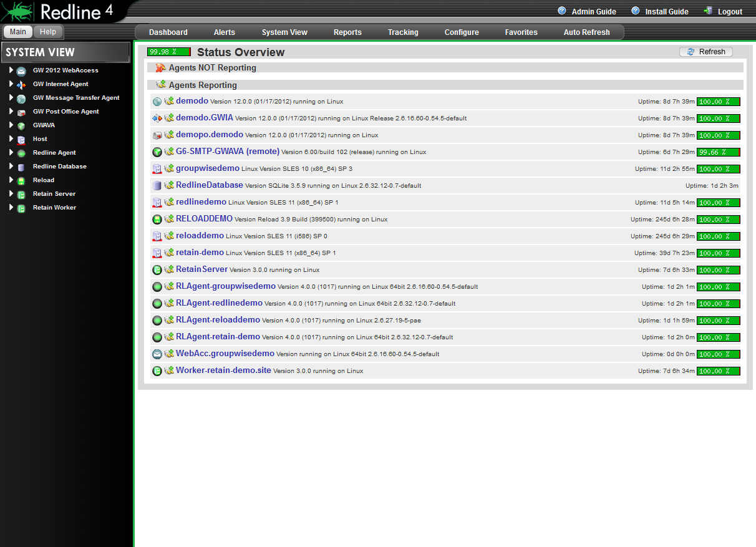756x547 pixels.
Task: Expand the Host tree arrow
Action: [11, 138]
